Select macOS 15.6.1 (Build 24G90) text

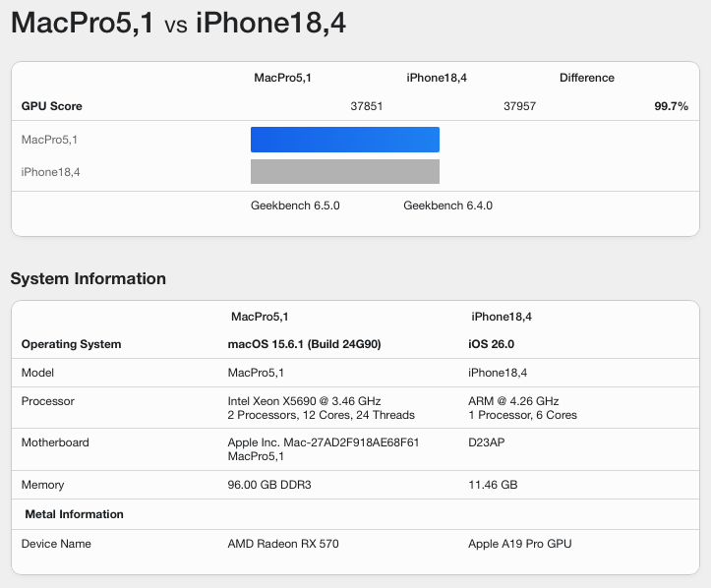pyautogui.click(x=304, y=344)
